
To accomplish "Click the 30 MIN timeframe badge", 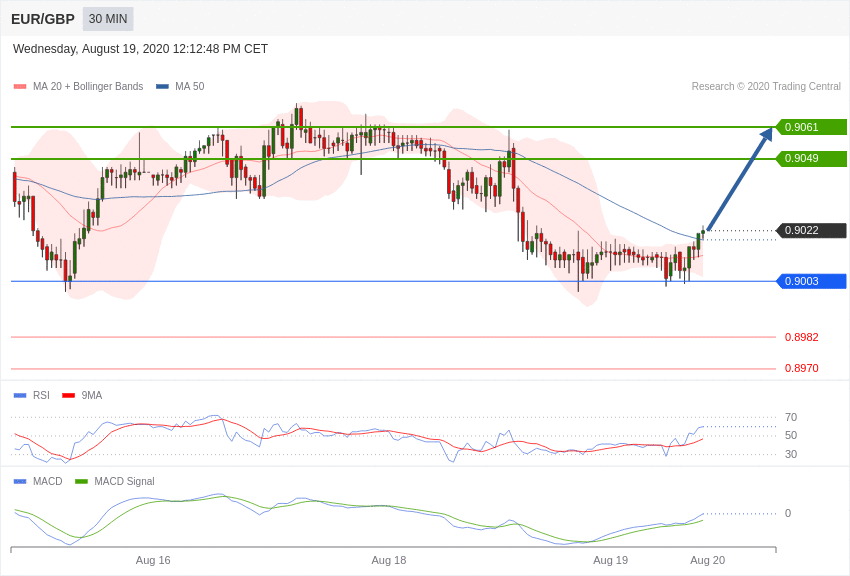I will 108,19.
